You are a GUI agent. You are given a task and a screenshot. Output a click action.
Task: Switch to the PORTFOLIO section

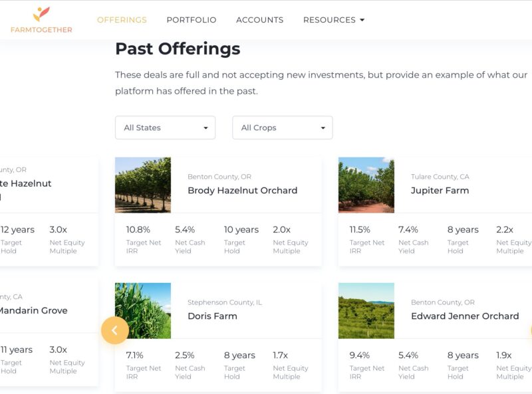pyautogui.click(x=191, y=20)
